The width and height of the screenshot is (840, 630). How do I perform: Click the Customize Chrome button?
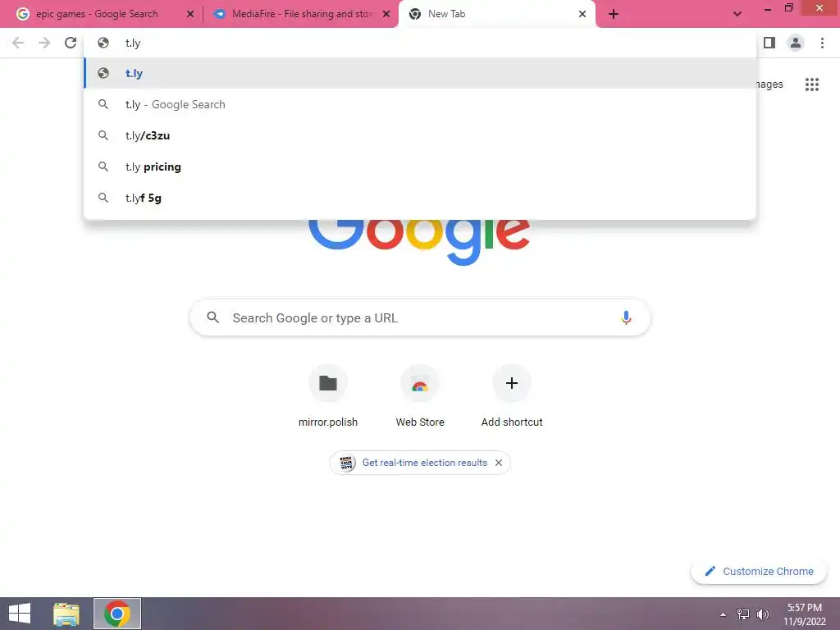pos(759,571)
